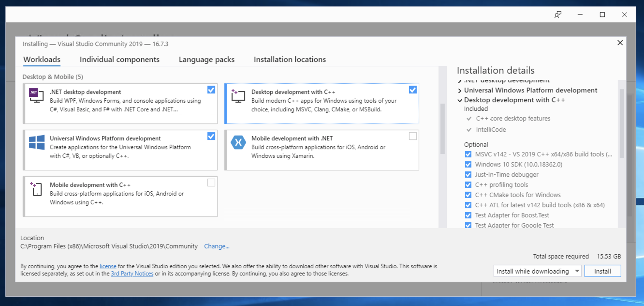Image resolution: width=644 pixels, height=306 pixels.
Task: Uncheck the .NET desktop development workload
Action: pos(211,90)
